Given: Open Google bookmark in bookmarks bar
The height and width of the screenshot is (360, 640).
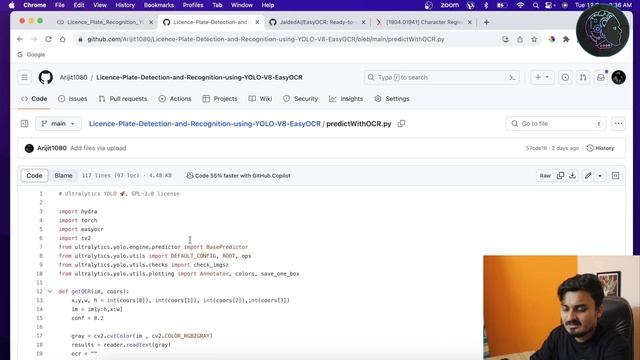Looking at the screenshot, I should 31,54.
